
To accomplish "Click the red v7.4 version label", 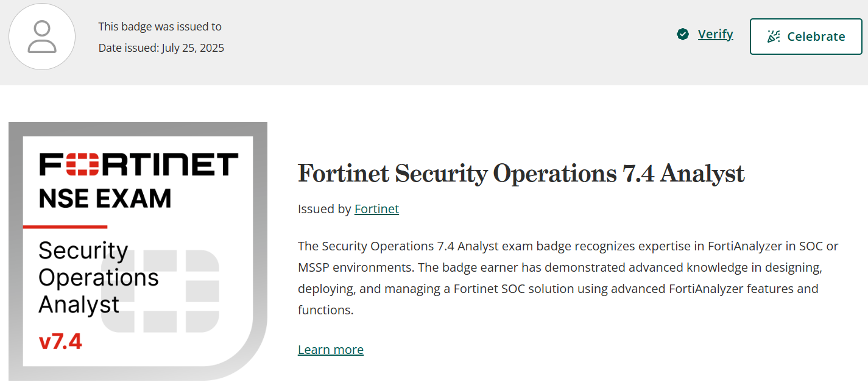I will point(60,342).
